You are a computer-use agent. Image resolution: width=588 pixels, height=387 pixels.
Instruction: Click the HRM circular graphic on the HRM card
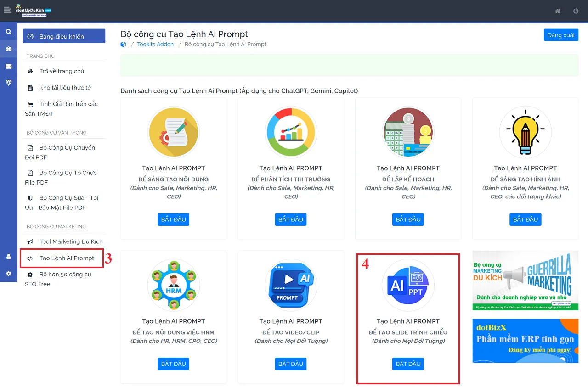click(x=173, y=285)
